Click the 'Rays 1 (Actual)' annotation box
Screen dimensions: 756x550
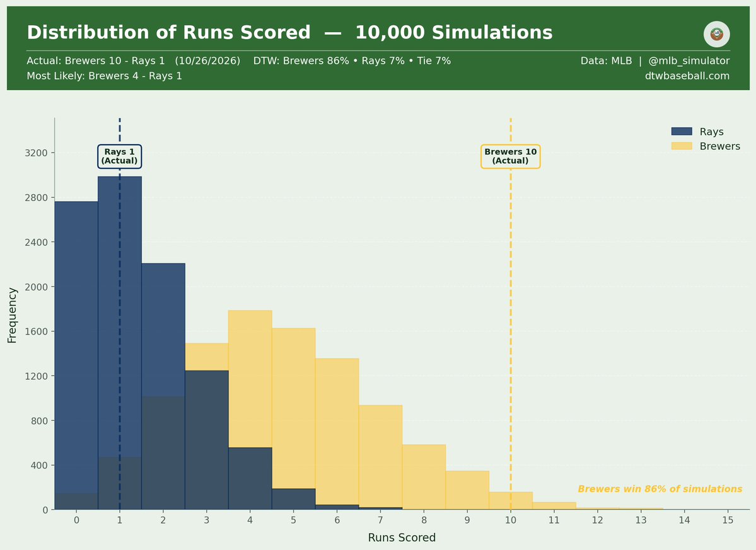point(120,156)
